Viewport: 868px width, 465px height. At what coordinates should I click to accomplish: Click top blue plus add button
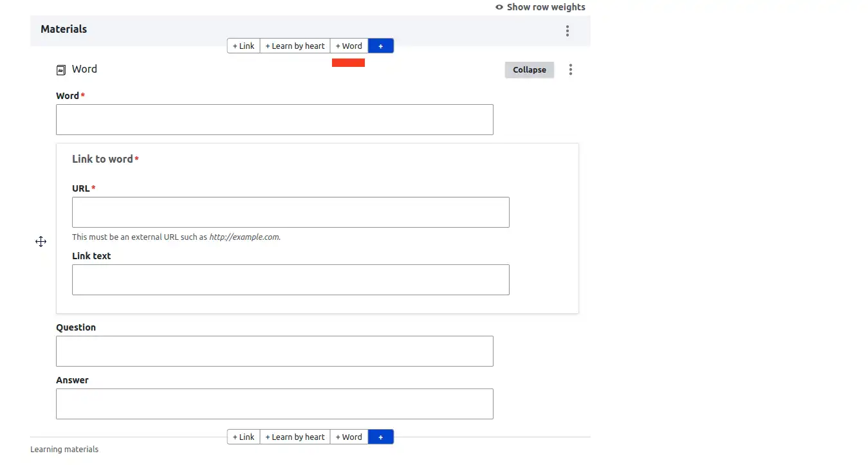click(380, 46)
